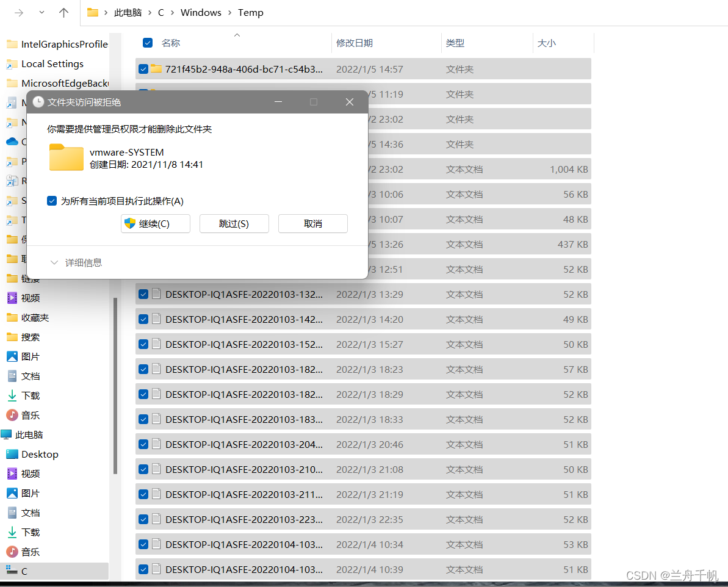Click the first 音乐 music icon in sidebar
728x587 pixels.
coord(12,415)
